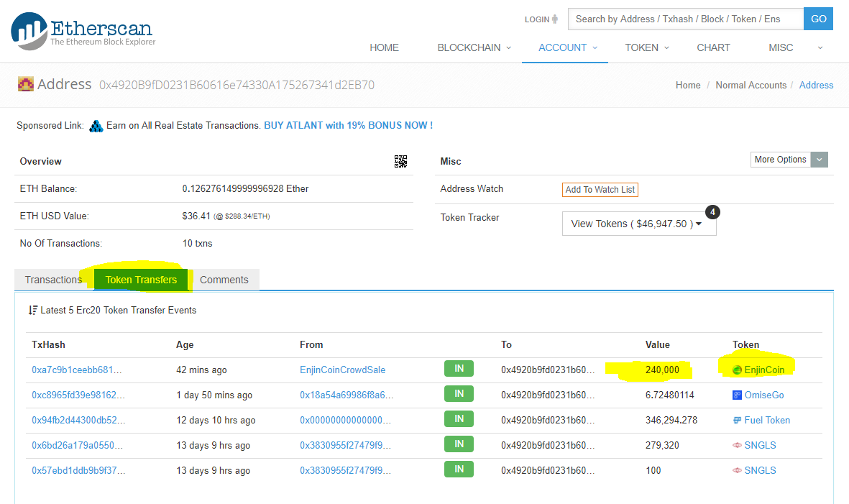Open transaction 0x94fb2d44300db52...

[78, 420]
